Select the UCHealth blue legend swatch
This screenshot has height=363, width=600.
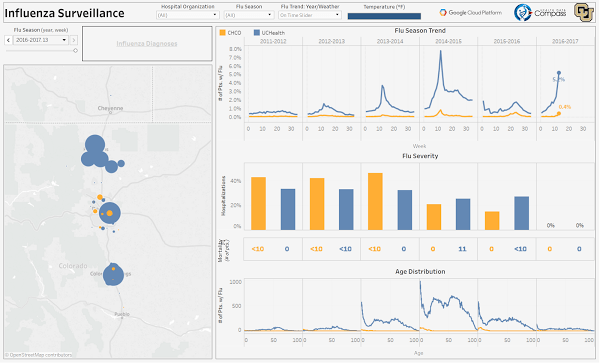257,33
